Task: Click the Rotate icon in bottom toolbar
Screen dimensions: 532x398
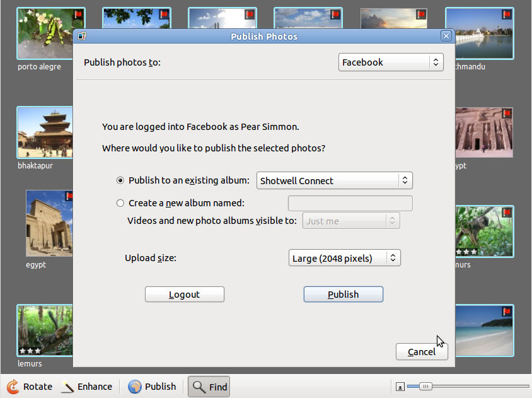Action: [13, 387]
